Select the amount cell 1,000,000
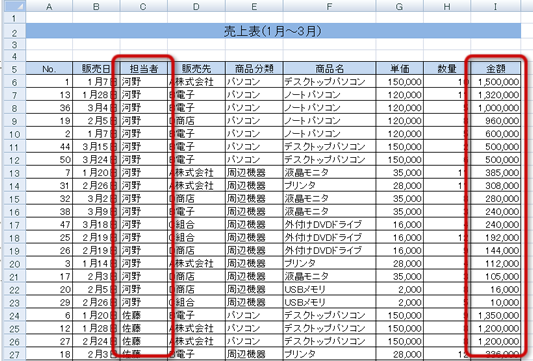 pos(496,107)
